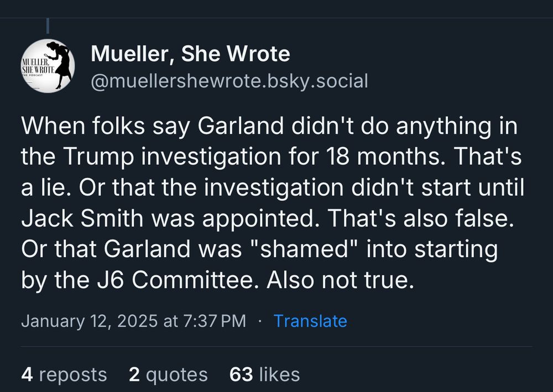Open the January 12, 2025 timestamp

tap(134, 321)
